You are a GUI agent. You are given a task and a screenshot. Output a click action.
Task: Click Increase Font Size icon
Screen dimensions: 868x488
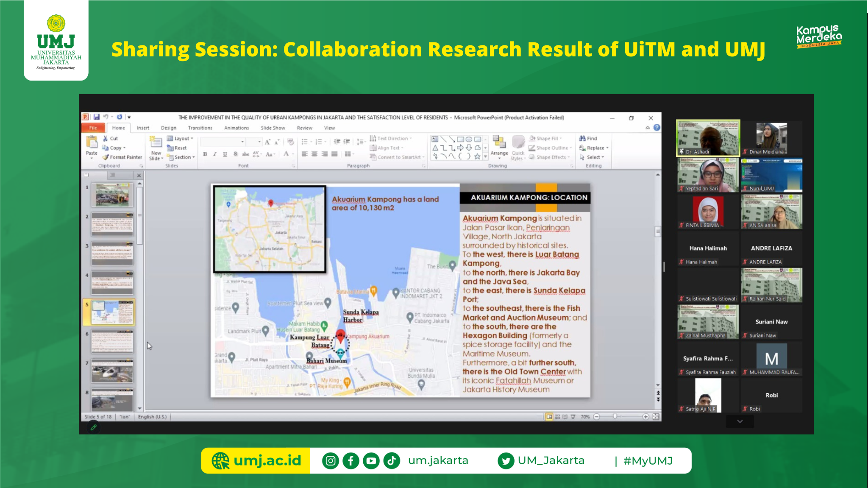click(267, 142)
